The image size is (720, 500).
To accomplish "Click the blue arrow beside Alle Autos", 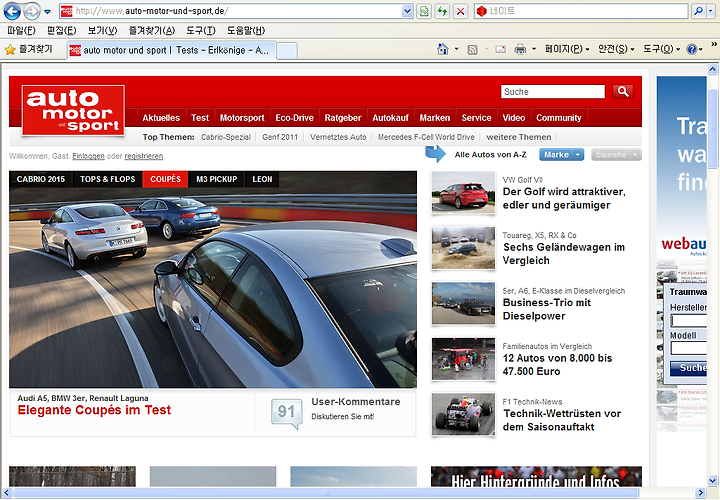I will (x=435, y=154).
